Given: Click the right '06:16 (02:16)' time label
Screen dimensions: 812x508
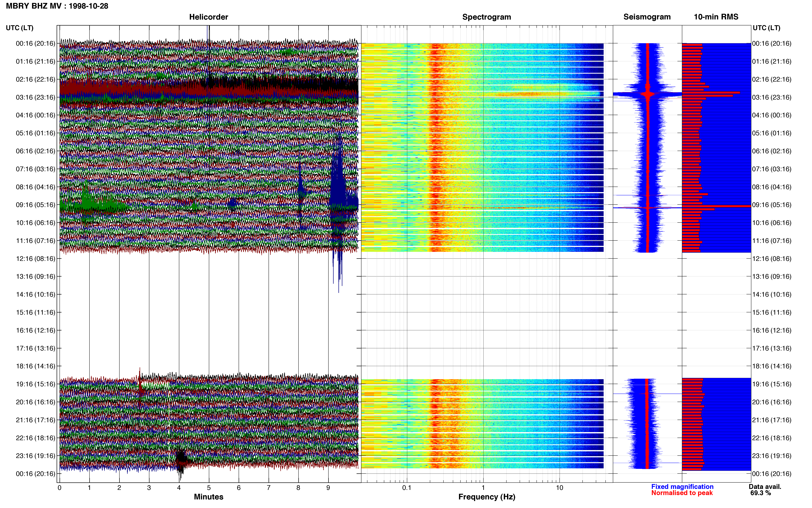Looking at the screenshot, I should 772,151.
